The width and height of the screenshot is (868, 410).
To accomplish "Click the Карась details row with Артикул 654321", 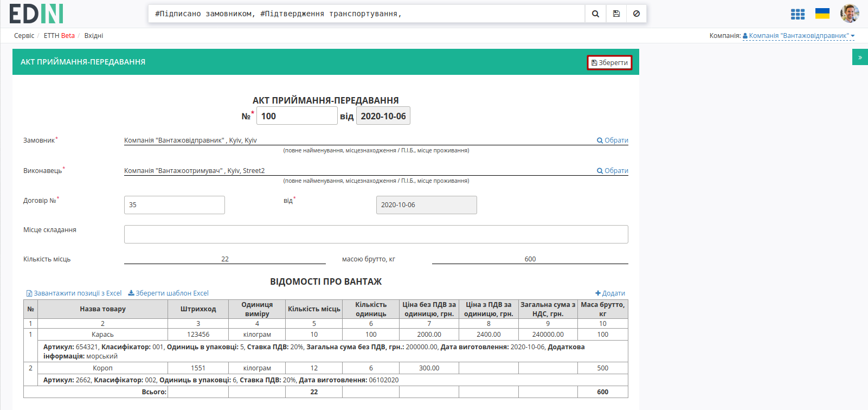I will 333,351.
